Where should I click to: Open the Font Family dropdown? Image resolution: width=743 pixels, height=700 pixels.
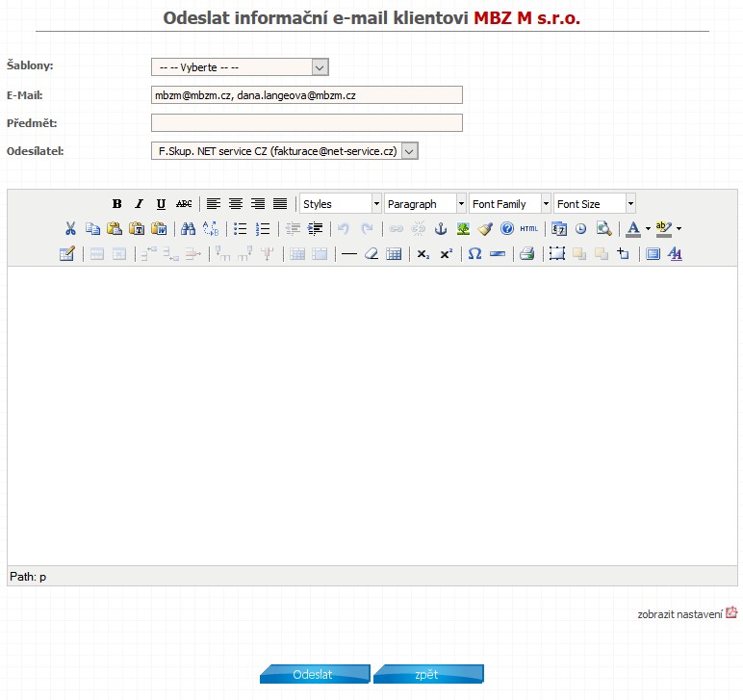coord(509,204)
